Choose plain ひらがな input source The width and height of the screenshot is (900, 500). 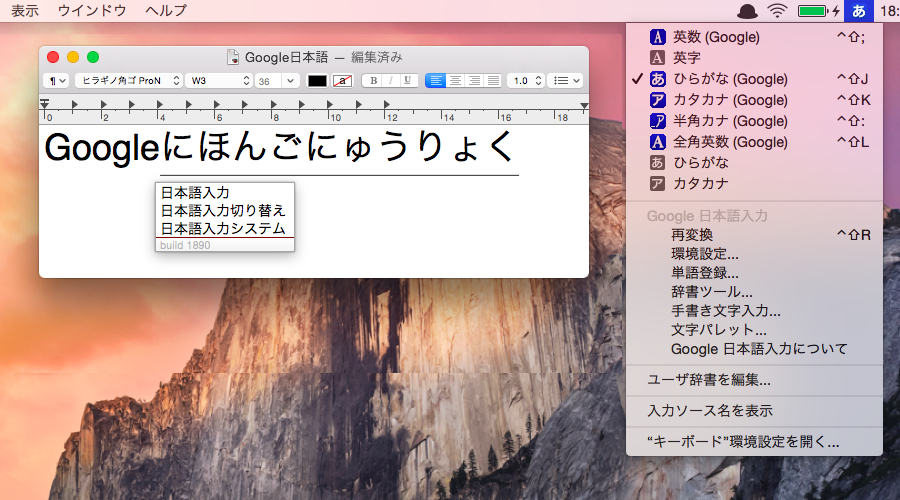click(754, 162)
